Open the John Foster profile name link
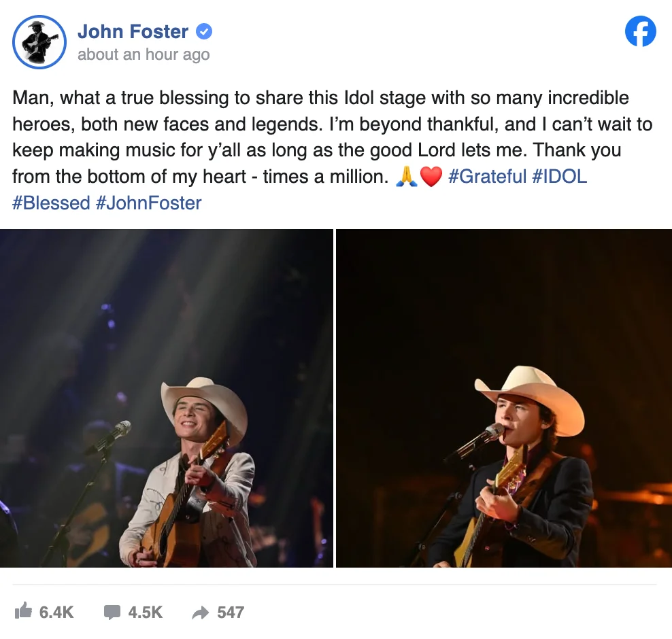This screenshot has width=672, height=639. 133,31
